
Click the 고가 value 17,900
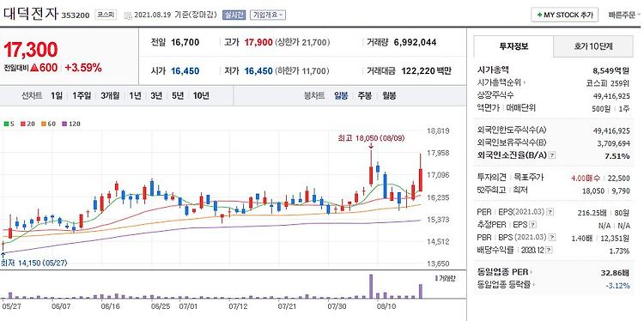pos(258,42)
